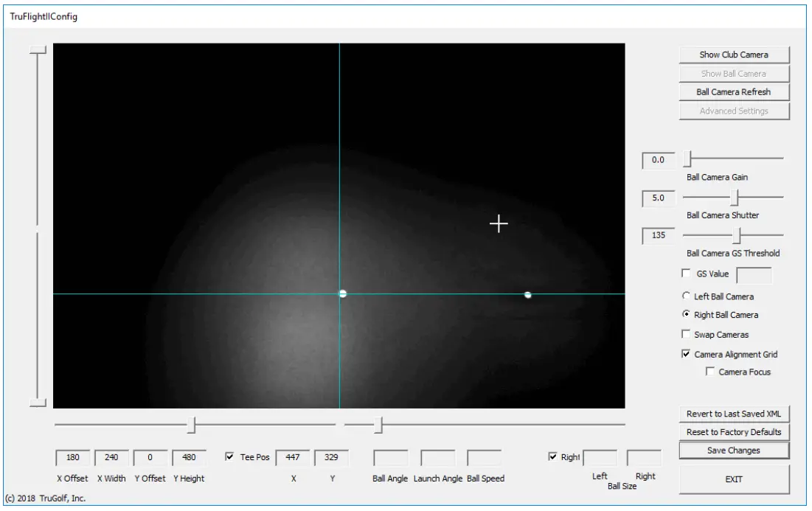Select the Right Ball Camera radio button
The height and width of the screenshot is (511, 812).
click(x=687, y=315)
